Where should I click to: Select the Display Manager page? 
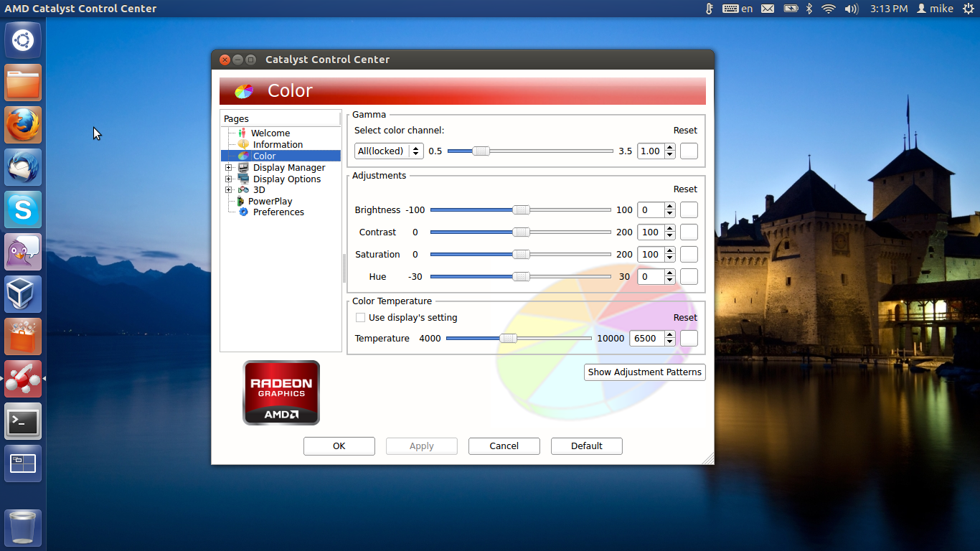(x=289, y=167)
